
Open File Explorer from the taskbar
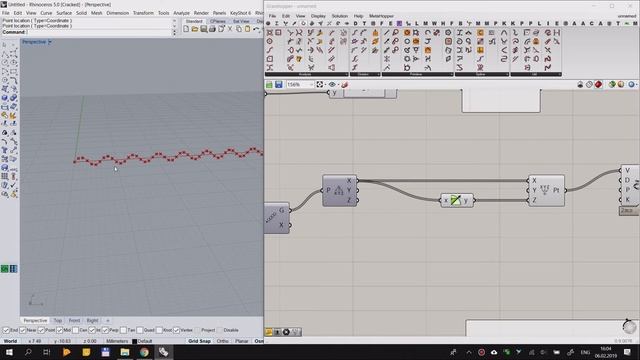click(x=124, y=352)
